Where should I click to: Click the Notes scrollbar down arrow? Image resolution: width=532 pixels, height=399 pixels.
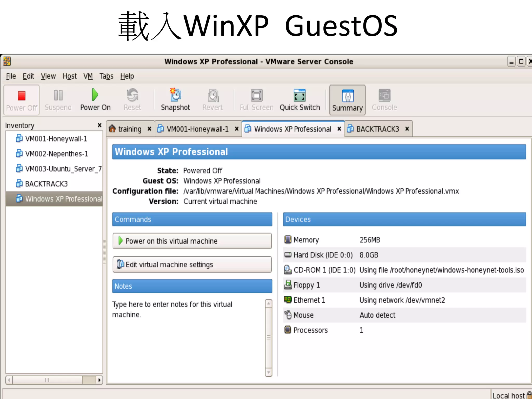point(269,373)
